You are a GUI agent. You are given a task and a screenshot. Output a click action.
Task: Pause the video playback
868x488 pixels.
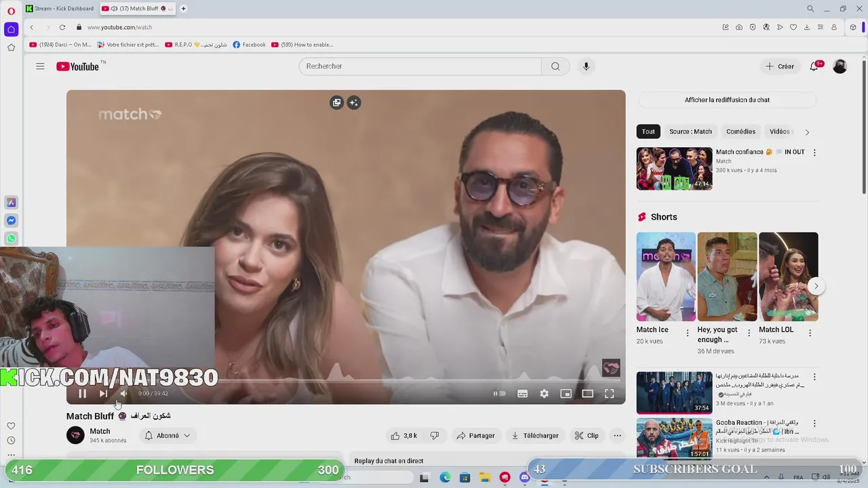click(82, 393)
